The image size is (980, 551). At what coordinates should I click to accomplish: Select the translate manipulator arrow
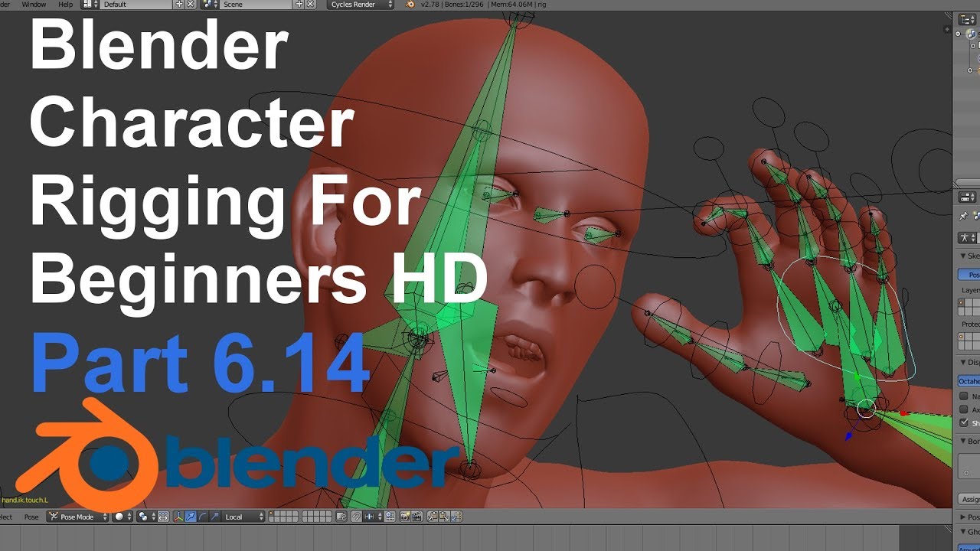(x=191, y=517)
